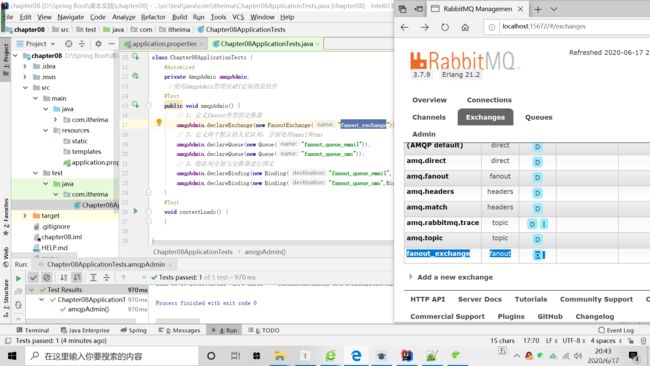
Task: Run amqpAdmin test gutter icon
Action: (x=136, y=104)
